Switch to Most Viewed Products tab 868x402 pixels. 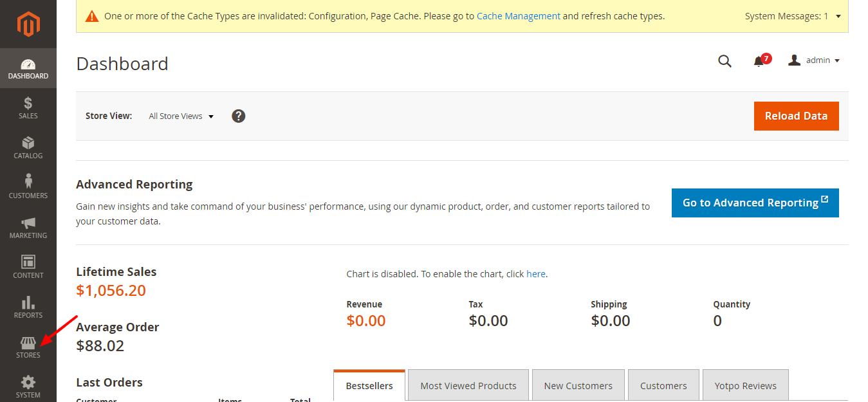pyautogui.click(x=468, y=386)
